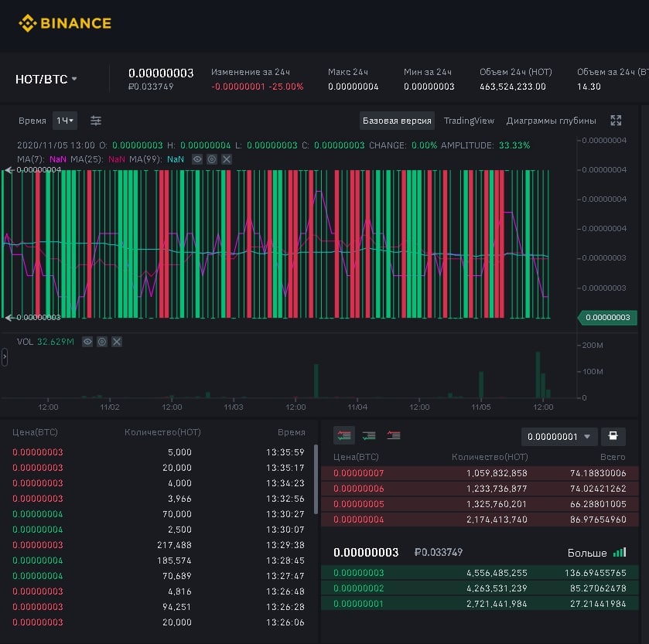Click 24h volume value 463,524,233.00
The height and width of the screenshot is (644, 649).
(512, 87)
